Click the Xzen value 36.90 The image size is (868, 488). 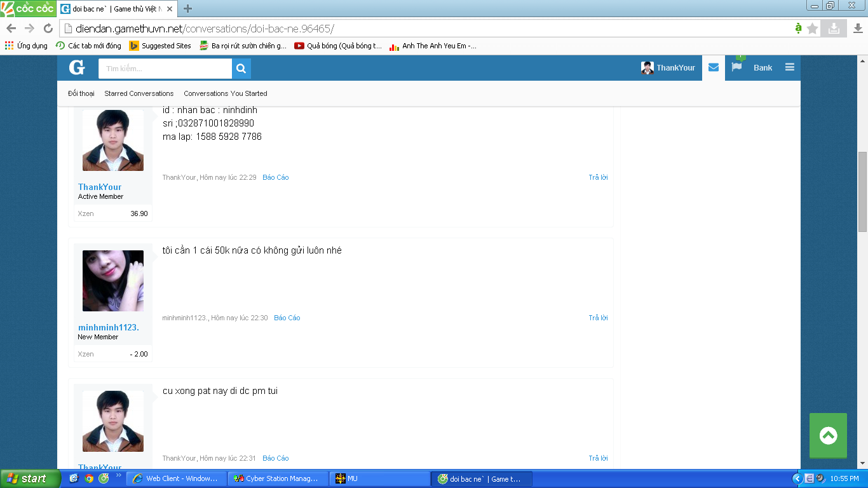139,213
